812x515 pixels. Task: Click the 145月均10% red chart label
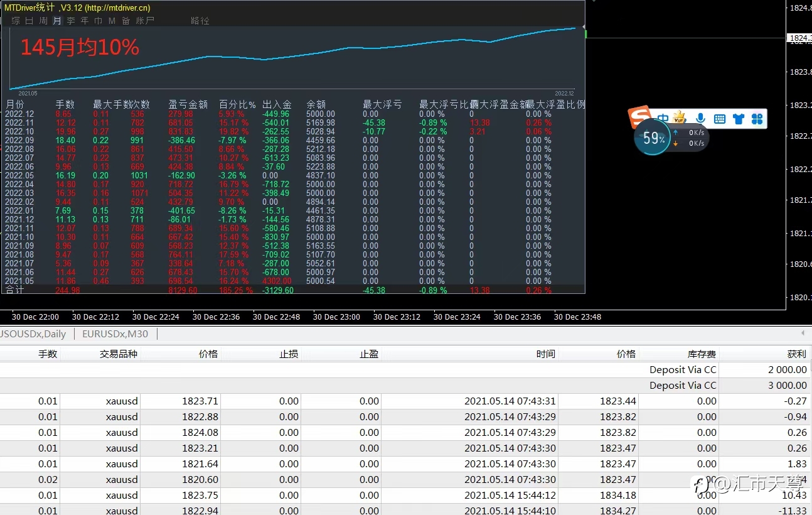(x=80, y=47)
